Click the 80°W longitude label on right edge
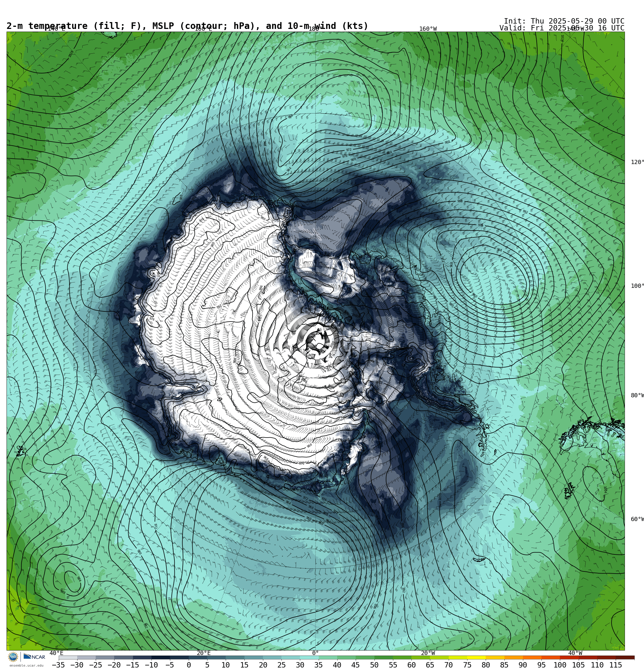This screenshot has height=669, width=644. pos(637,395)
